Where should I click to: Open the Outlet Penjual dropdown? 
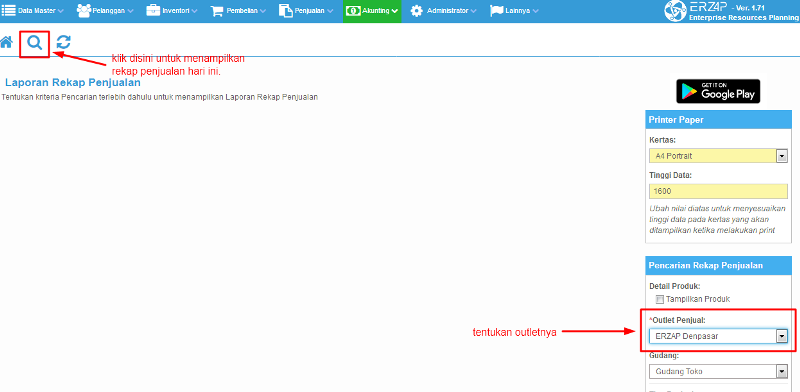[718, 336]
